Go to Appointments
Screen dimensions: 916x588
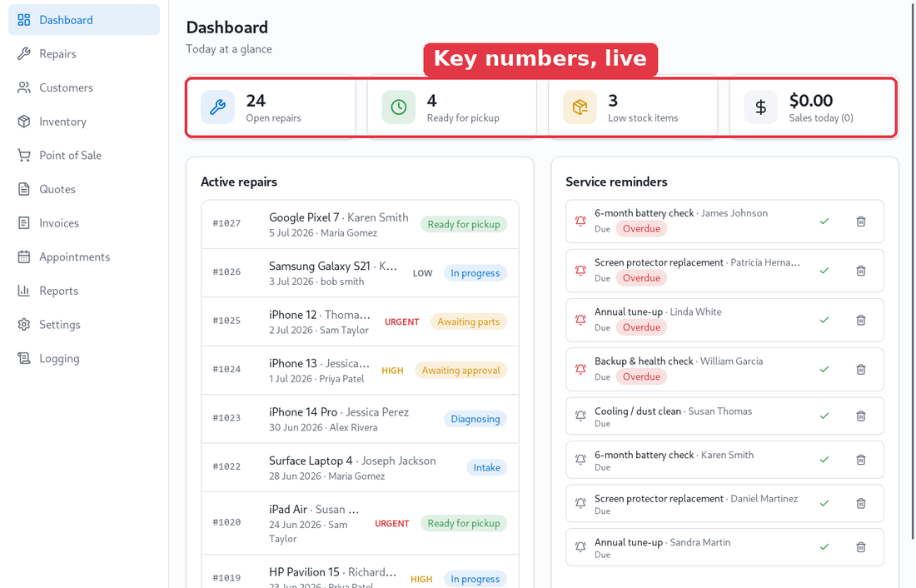coord(84,257)
